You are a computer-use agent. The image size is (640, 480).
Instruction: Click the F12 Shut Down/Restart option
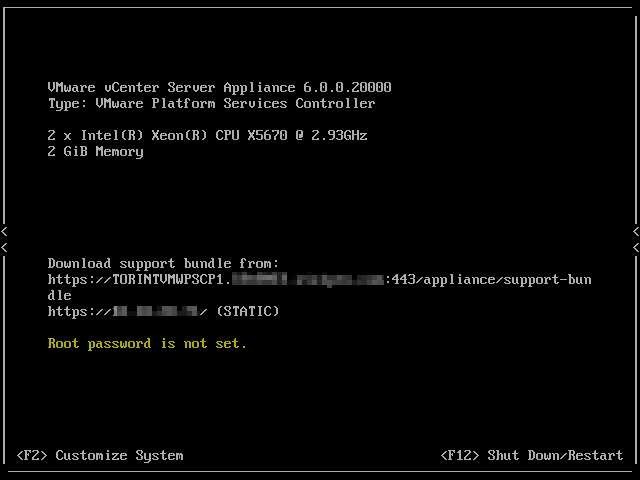point(532,456)
